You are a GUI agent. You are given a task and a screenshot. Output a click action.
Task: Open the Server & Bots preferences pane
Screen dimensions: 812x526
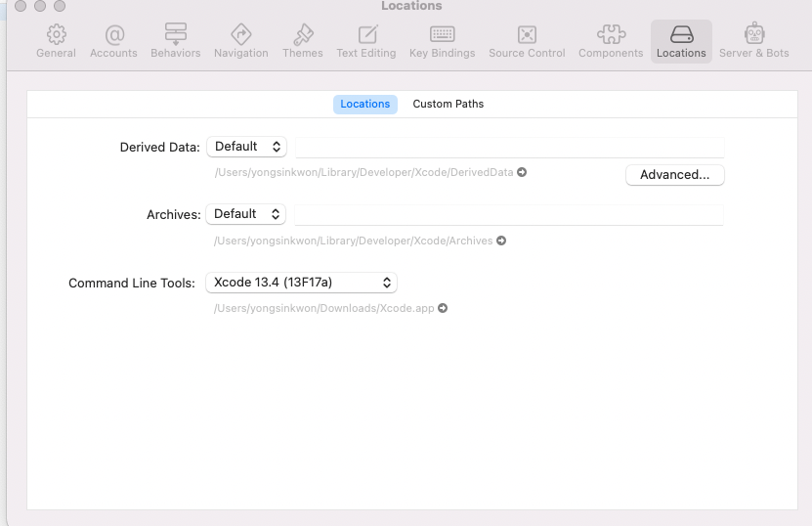[x=754, y=41]
